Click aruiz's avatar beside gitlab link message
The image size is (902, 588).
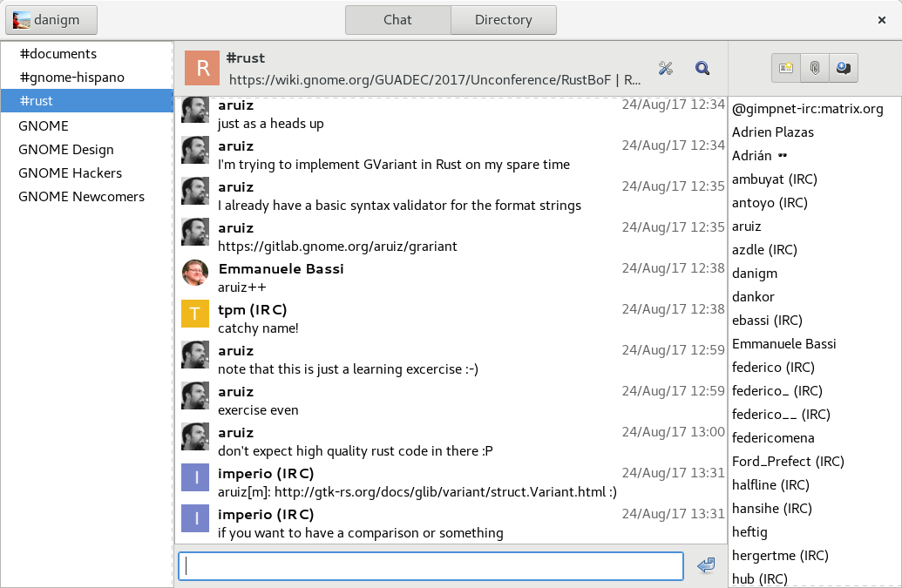(195, 233)
